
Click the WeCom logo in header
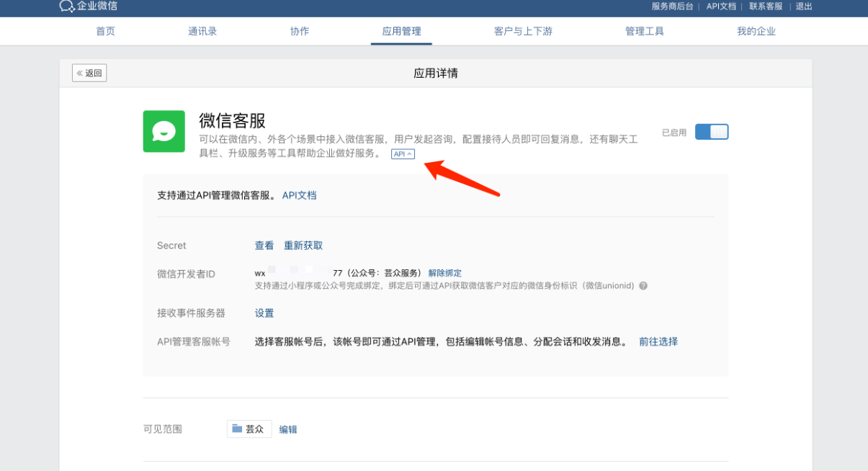click(88, 6)
